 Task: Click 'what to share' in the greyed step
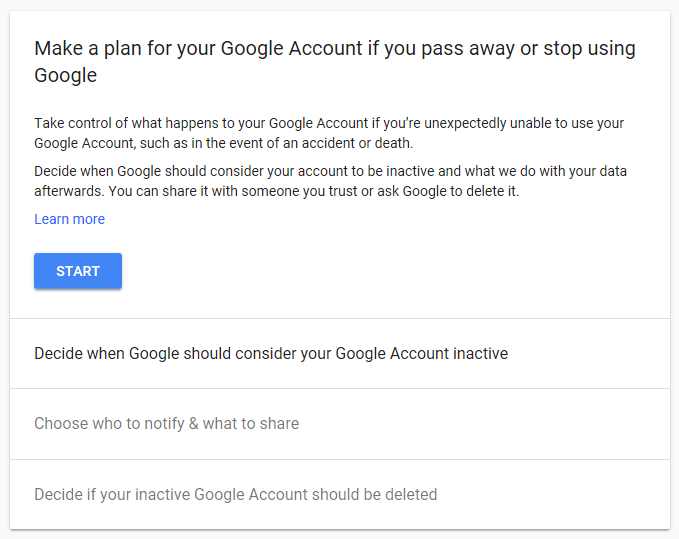click(x=250, y=423)
